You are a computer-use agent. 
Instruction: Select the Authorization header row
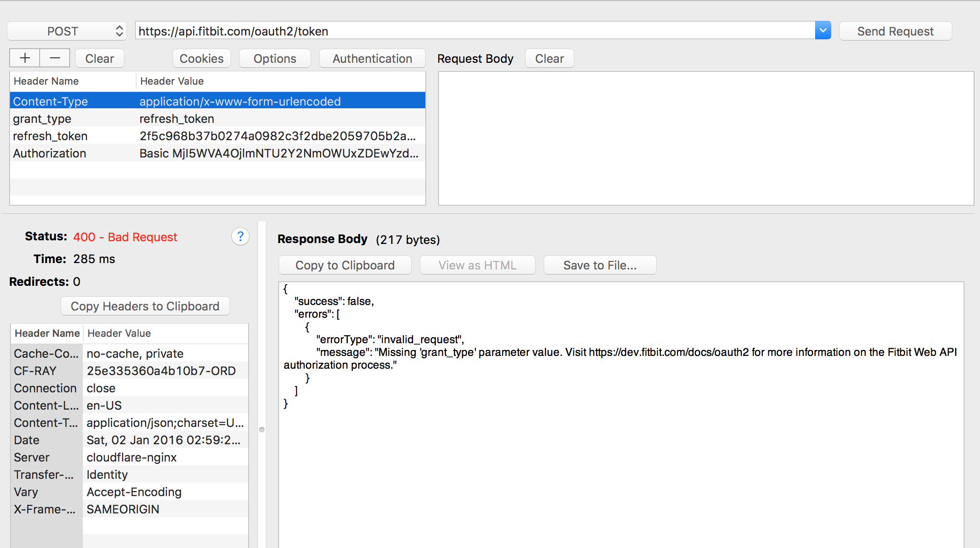(x=217, y=153)
